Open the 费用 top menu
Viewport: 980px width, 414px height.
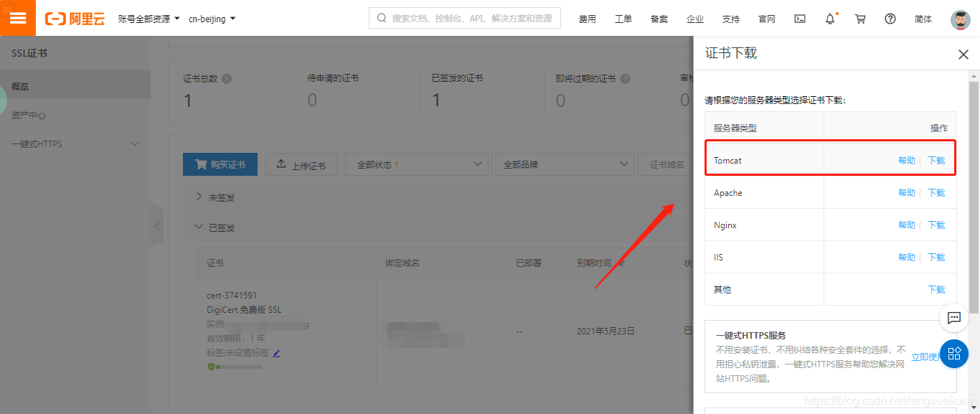[587, 19]
